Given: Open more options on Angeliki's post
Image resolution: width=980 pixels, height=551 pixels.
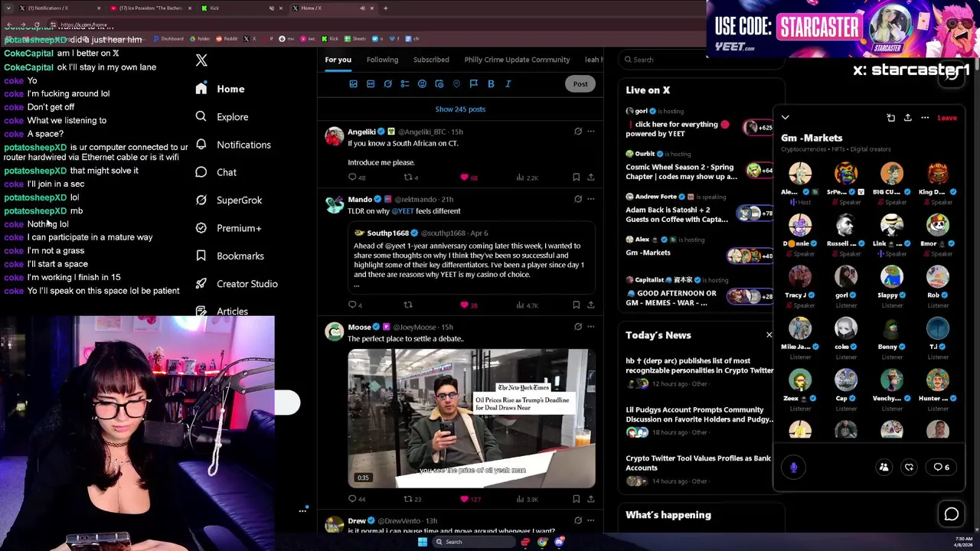Looking at the screenshot, I should point(591,132).
